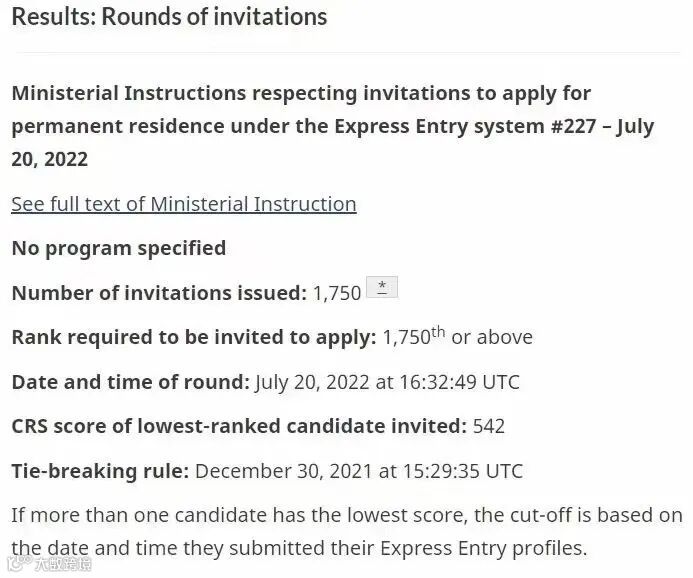The width and height of the screenshot is (693, 578).
Task: Click the horizontal divider below the heading
Action: tap(348, 53)
